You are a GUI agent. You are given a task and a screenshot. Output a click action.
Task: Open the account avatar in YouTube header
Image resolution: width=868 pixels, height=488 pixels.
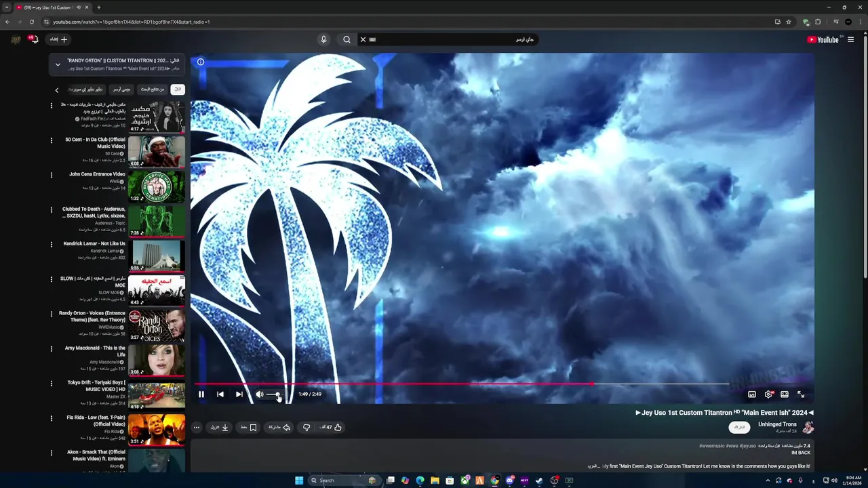click(x=16, y=39)
